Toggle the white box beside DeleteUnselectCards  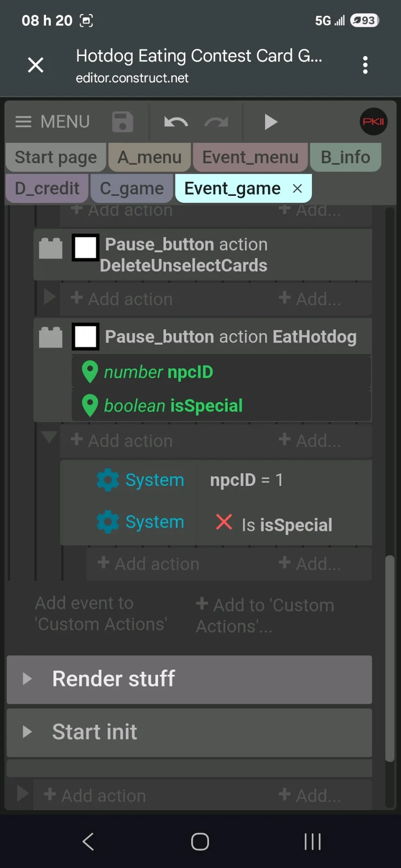[86, 247]
